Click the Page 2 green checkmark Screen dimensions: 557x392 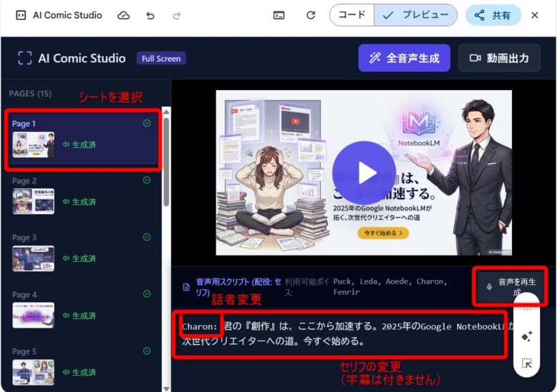pos(147,181)
